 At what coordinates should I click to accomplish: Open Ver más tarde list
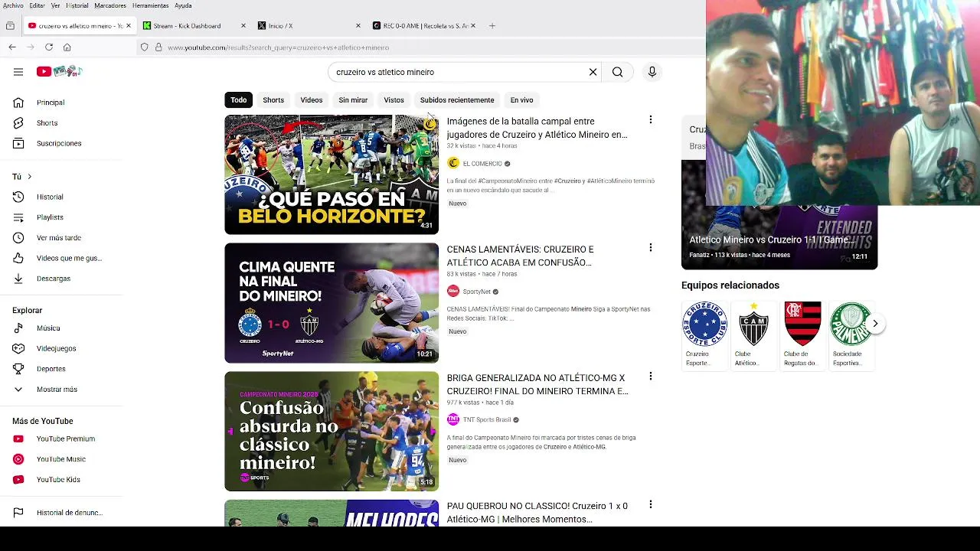[x=58, y=238]
